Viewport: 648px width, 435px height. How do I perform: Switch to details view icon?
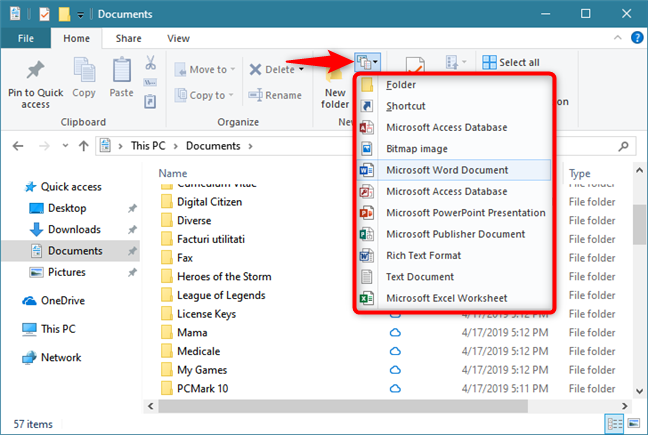click(614, 424)
